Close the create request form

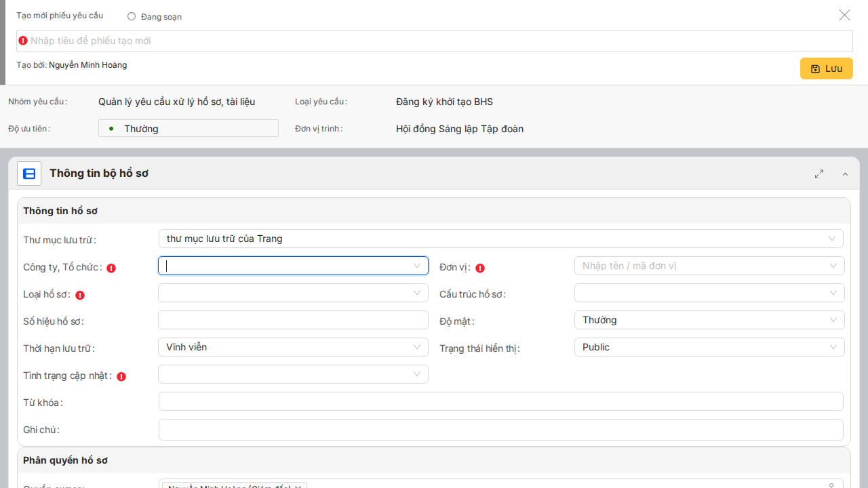point(844,15)
